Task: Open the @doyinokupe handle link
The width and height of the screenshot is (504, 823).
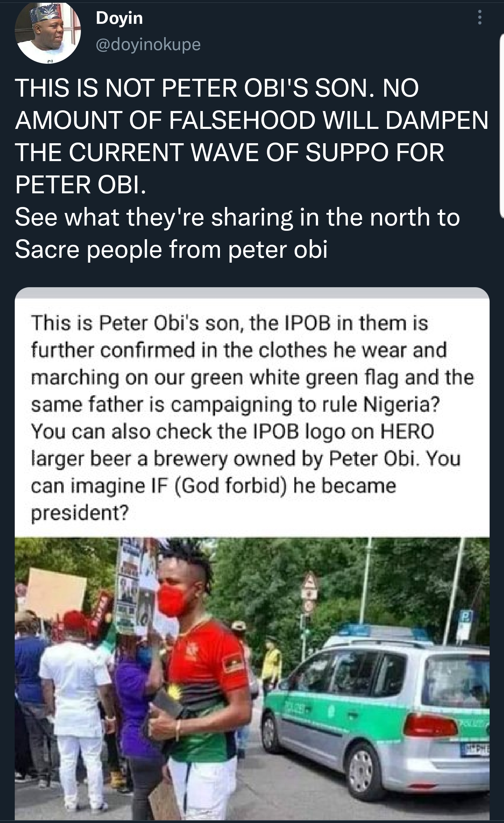Action: pyautogui.click(x=148, y=44)
